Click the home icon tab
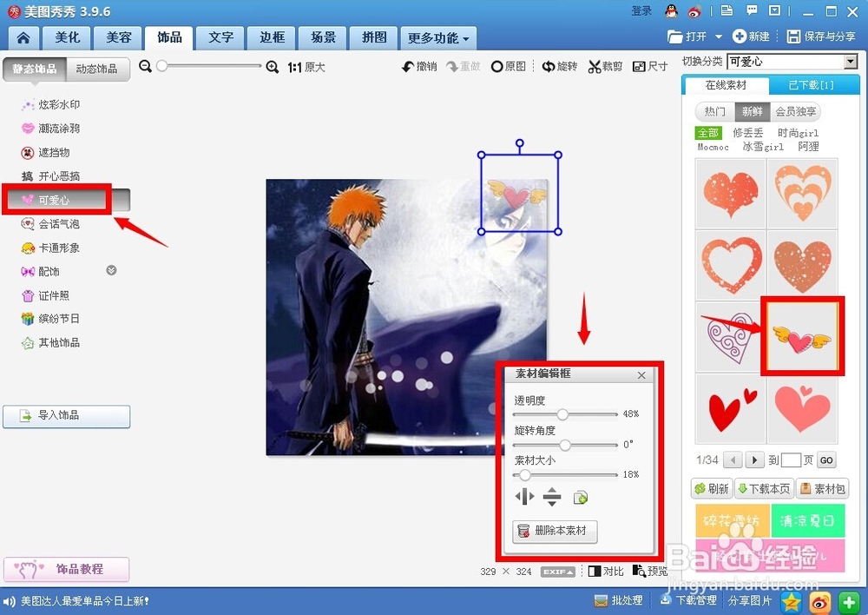The image size is (868, 615). point(23,37)
